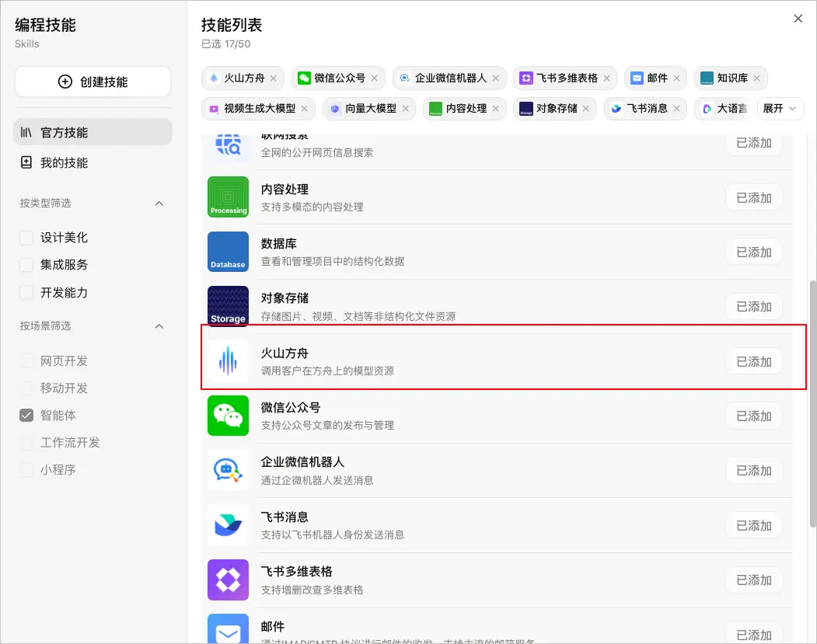Check the 网页开发 scene checkbox
This screenshot has height=644, width=817.
click(26, 360)
